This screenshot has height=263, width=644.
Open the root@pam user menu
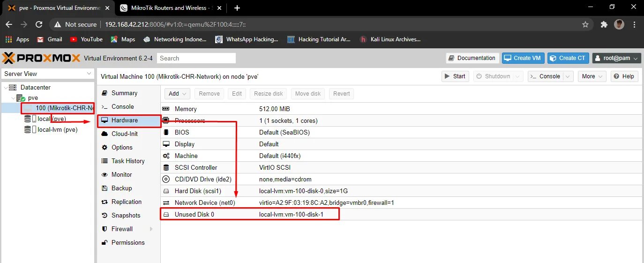coord(616,58)
